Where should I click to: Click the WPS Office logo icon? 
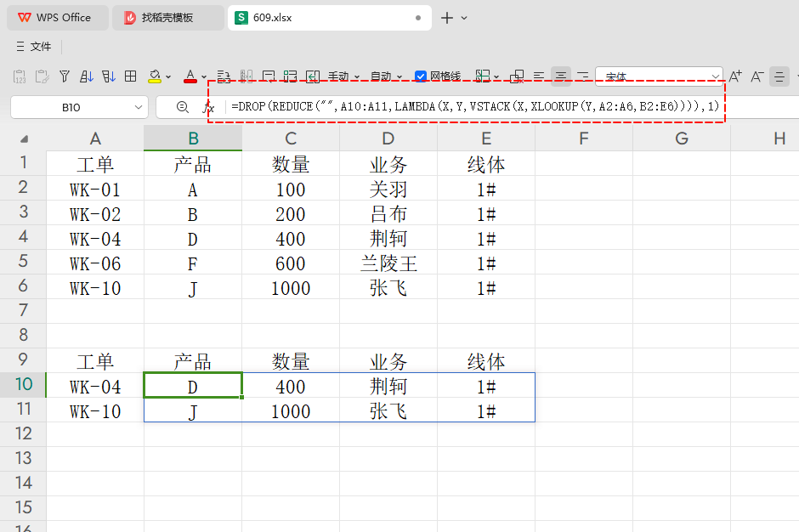[x=25, y=17]
